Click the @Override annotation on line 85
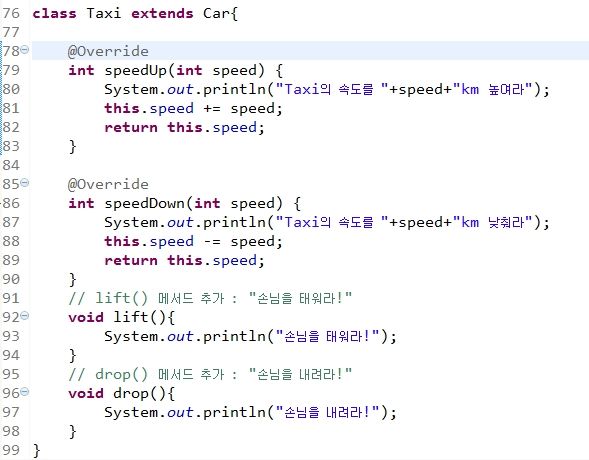This screenshot has height=460, width=589. pyautogui.click(x=108, y=184)
